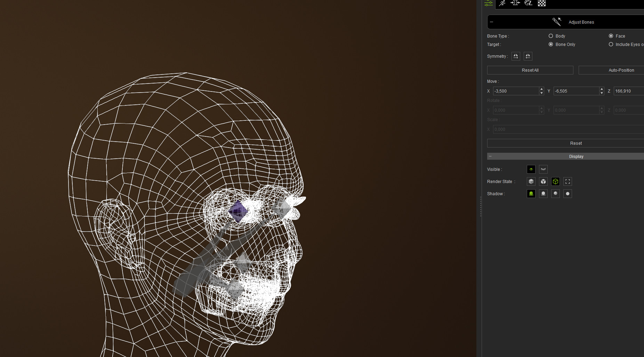Switch to the Motion running-figure tab
The image size is (644, 357).
(x=502, y=3)
